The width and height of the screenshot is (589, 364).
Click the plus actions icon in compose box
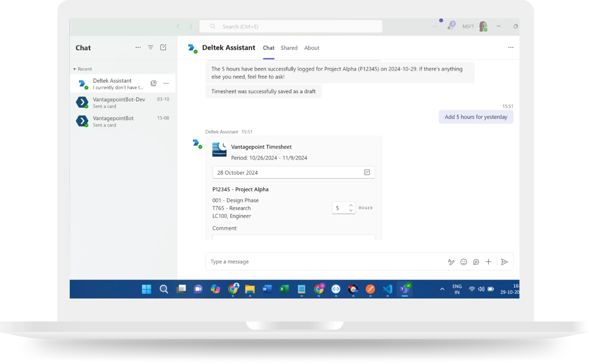(x=488, y=262)
